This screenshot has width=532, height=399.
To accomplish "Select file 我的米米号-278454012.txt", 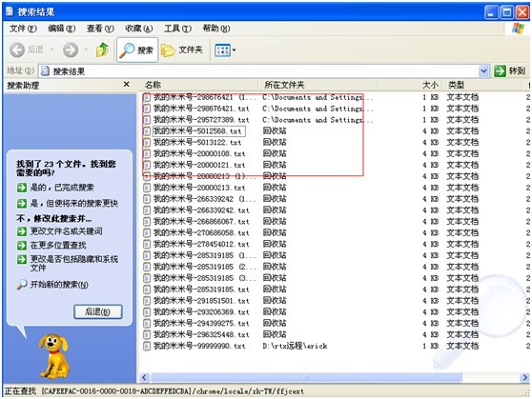I will pyautogui.click(x=201, y=245).
